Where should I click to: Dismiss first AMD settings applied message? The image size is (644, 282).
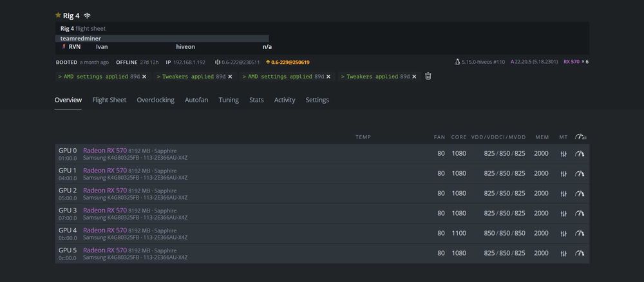click(144, 77)
